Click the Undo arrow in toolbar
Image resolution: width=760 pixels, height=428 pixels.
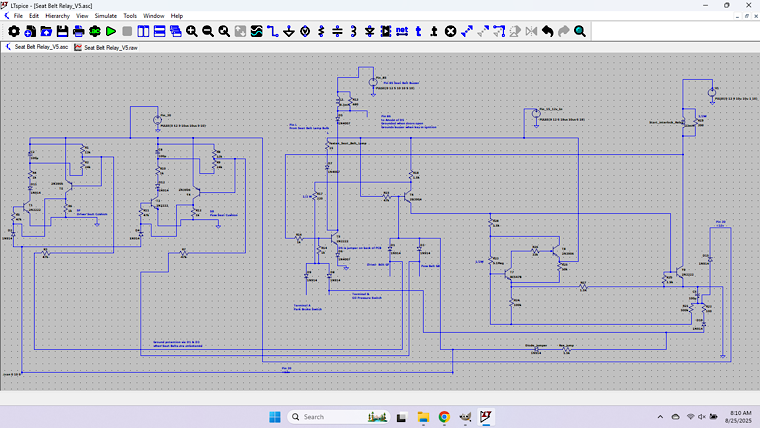[547, 32]
